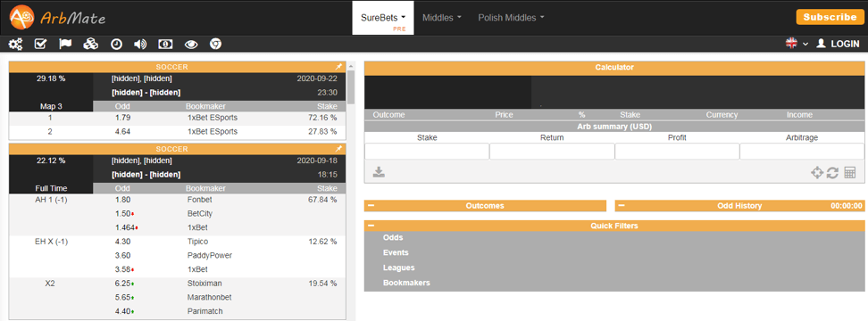Image resolution: width=868 pixels, height=321 pixels.
Task: Open the settings gears icon
Action: point(15,45)
